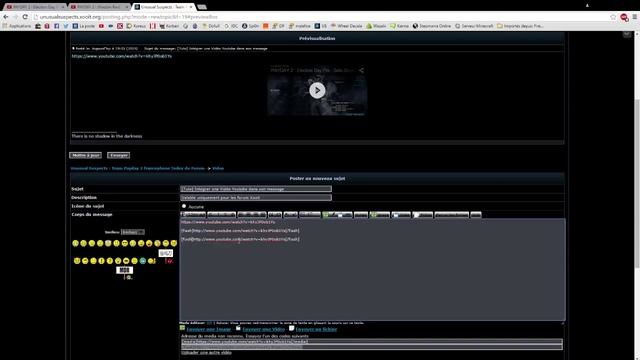
Task: Open the Chrome menu icon
Action: (x=635, y=17)
